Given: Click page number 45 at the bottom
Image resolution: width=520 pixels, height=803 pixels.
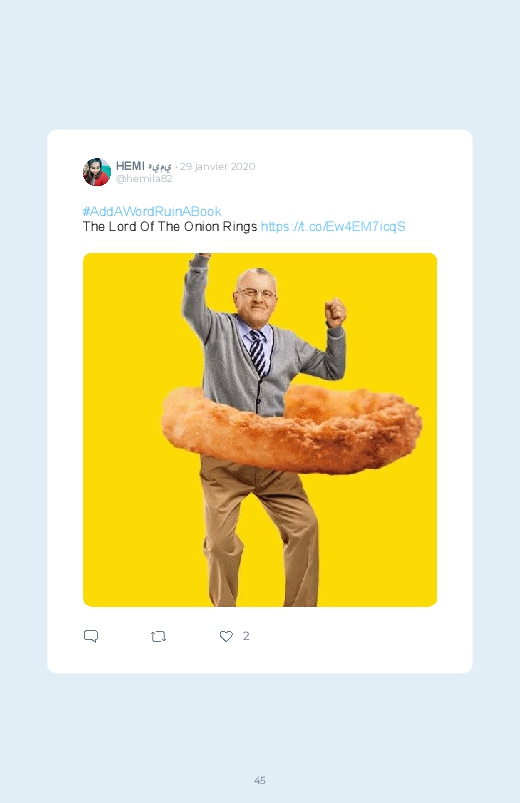Looking at the screenshot, I should (x=260, y=780).
